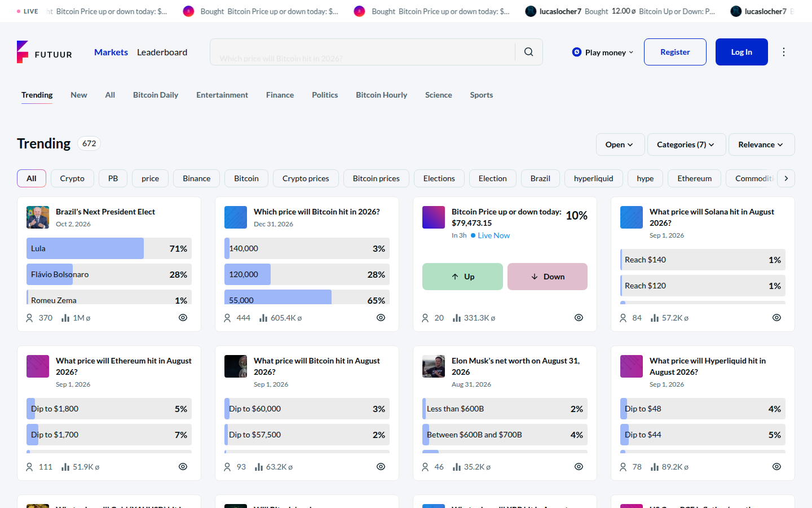Expand the Categories (7) dropdown

686,144
